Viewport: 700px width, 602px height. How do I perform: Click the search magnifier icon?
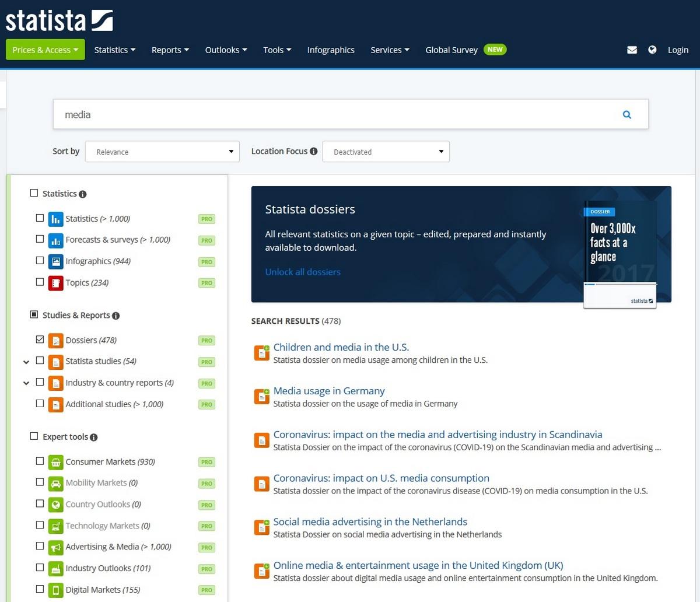click(627, 115)
